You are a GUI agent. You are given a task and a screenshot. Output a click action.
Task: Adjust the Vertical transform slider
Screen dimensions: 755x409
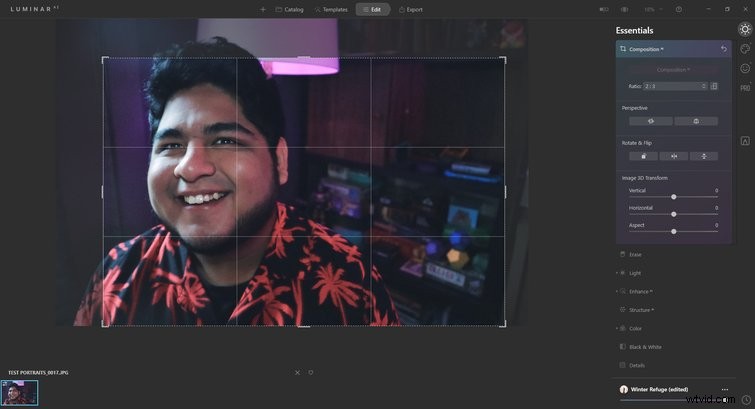(674, 197)
